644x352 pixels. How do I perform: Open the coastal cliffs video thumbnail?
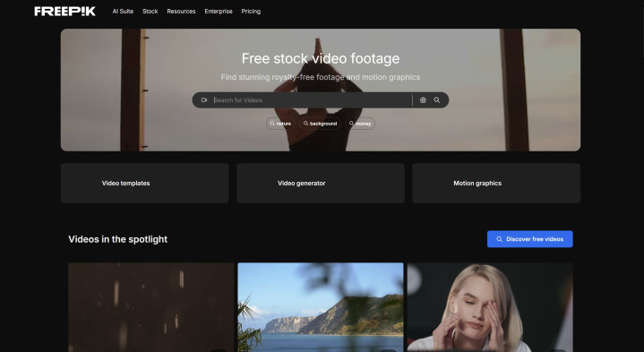tap(321, 307)
